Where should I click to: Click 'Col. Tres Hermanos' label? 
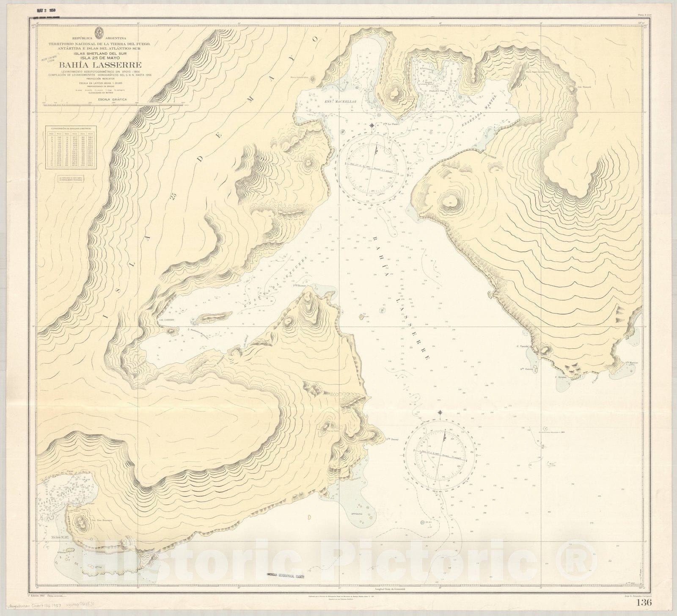(102, 521)
